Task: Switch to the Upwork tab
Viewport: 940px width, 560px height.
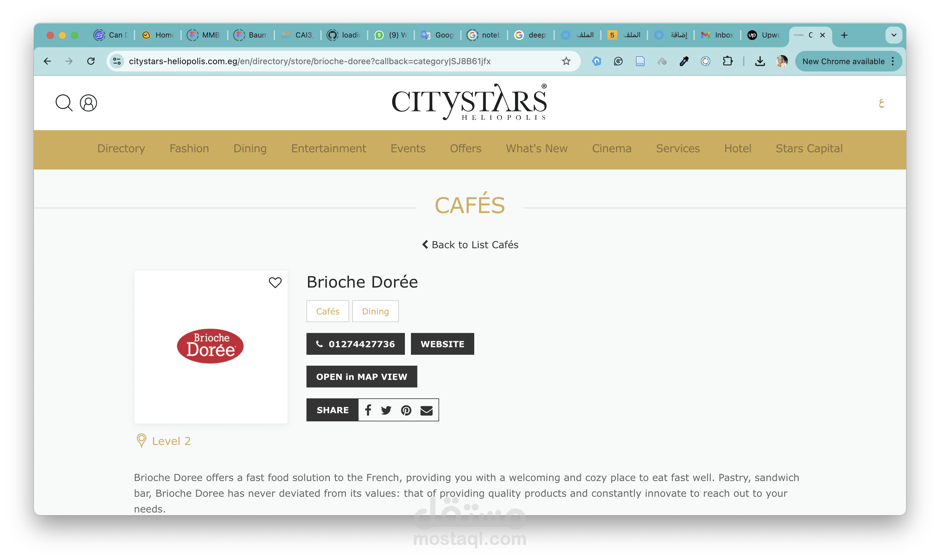Action: coord(763,35)
